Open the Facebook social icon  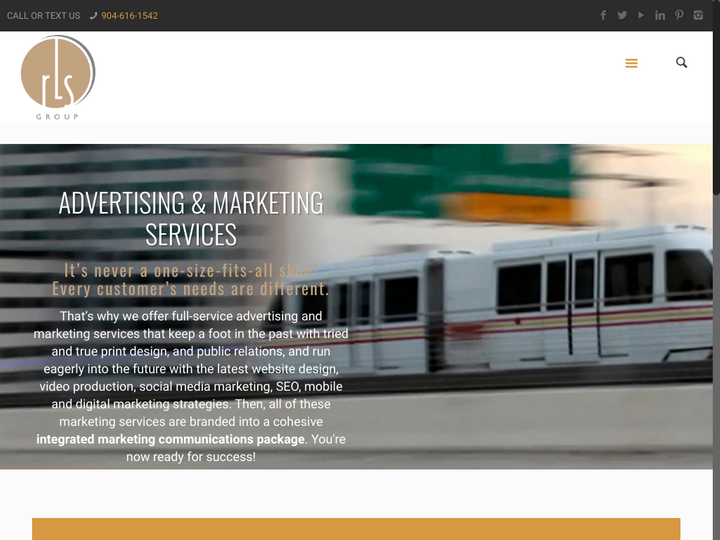tap(603, 16)
